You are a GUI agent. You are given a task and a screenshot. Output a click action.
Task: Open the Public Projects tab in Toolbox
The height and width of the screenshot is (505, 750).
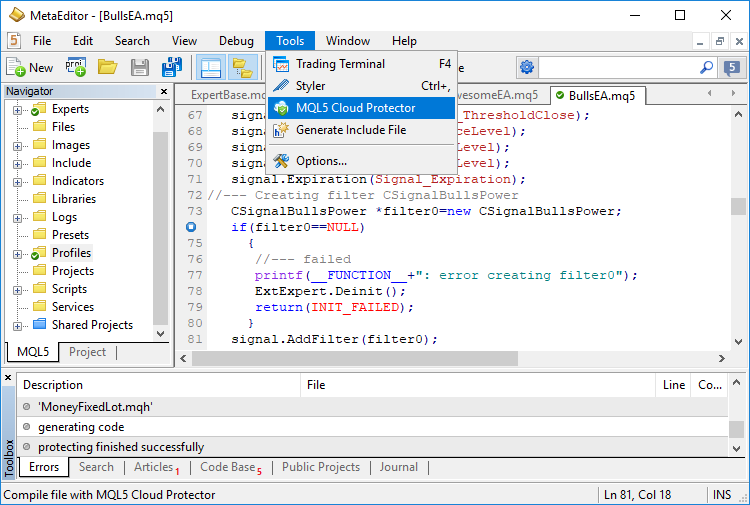pyautogui.click(x=320, y=467)
